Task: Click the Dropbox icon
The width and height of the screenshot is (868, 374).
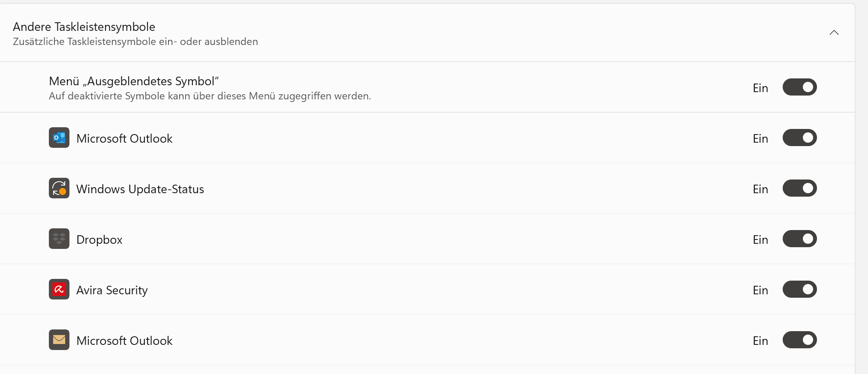Action: (59, 239)
